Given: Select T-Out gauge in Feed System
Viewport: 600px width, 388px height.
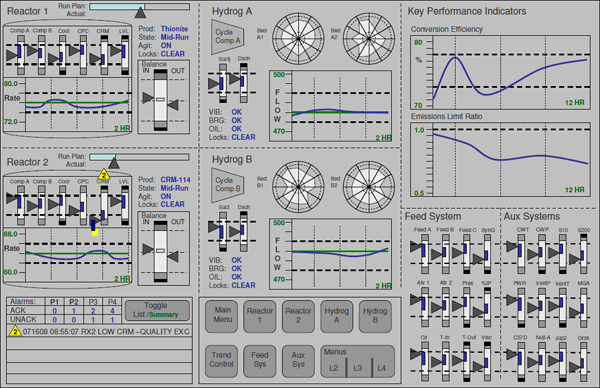Looking at the screenshot, I should [x=466, y=362].
